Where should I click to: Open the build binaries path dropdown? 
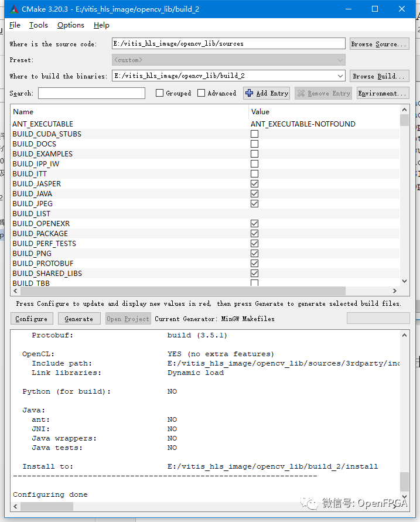[x=340, y=76]
